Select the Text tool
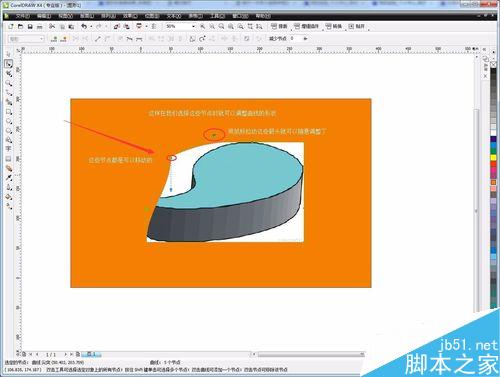 tap(9, 149)
